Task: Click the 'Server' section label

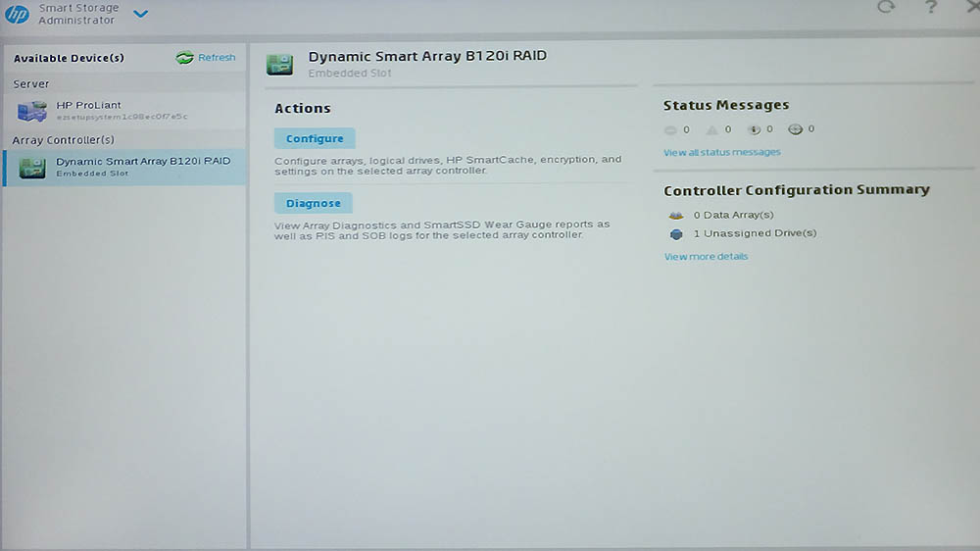Action: [x=30, y=83]
